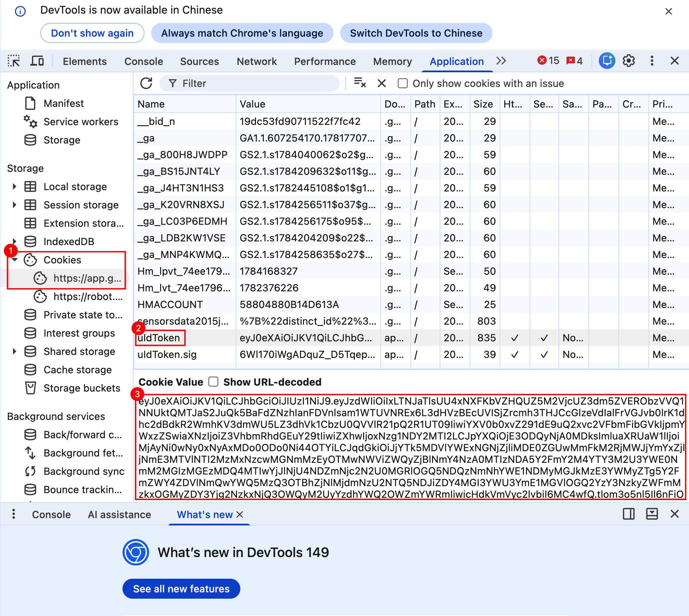The width and height of the screenshot is (689, 616).
Task: Open Interest groups in the sidebar
Action: click(79, 333)
